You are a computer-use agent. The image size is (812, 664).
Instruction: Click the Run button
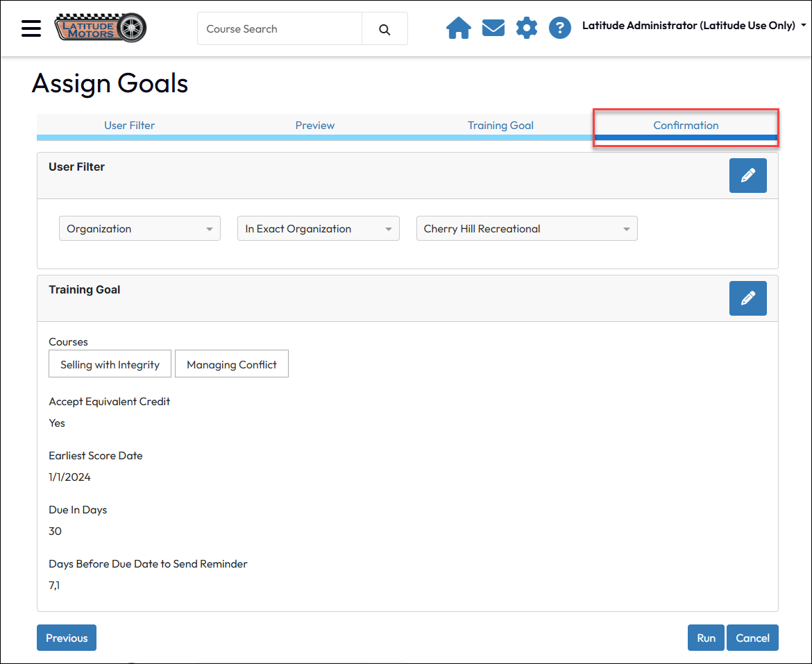coord(706,638)
